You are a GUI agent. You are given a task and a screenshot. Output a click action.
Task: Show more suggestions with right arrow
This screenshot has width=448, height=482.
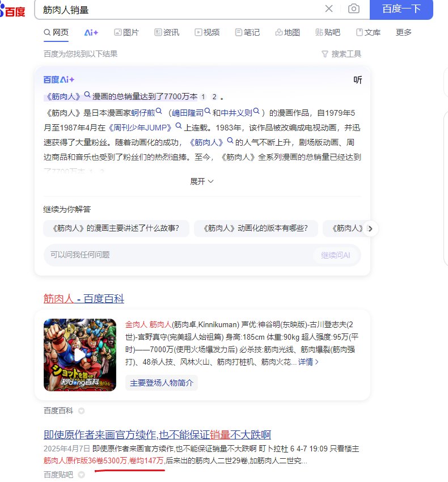coord(370,229)
